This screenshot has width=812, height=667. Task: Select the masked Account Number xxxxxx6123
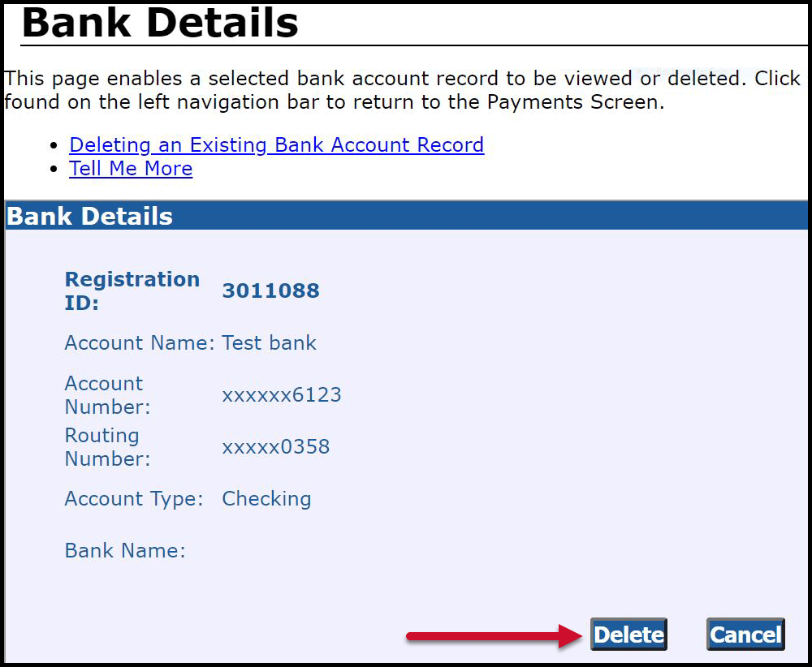coord(282,394)
